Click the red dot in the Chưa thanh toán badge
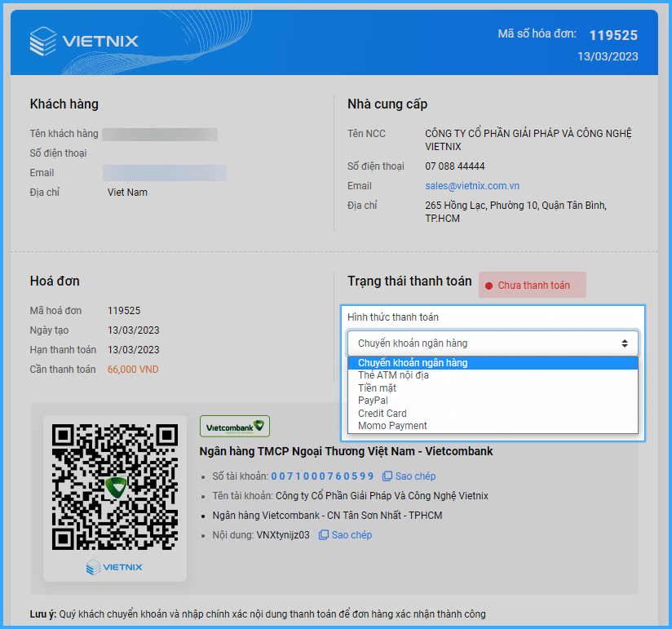Image resolution: width=672 pixels, height=629 pixels. click(x=489, y=286)
